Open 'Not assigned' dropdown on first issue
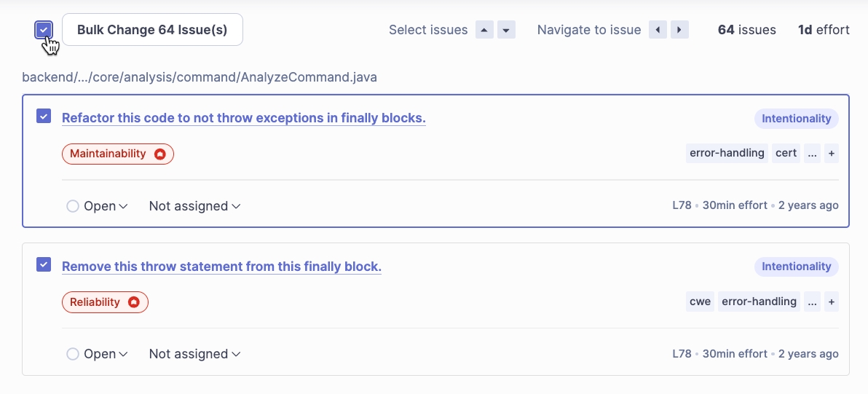 [194, 207]
